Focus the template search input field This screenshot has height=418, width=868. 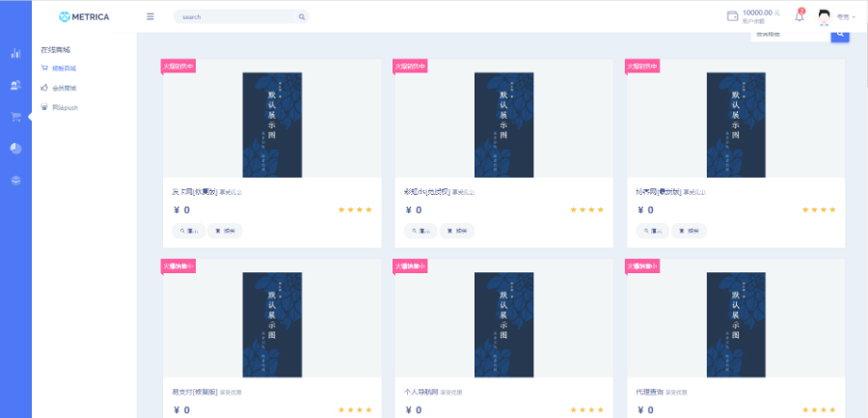(791, 35)
